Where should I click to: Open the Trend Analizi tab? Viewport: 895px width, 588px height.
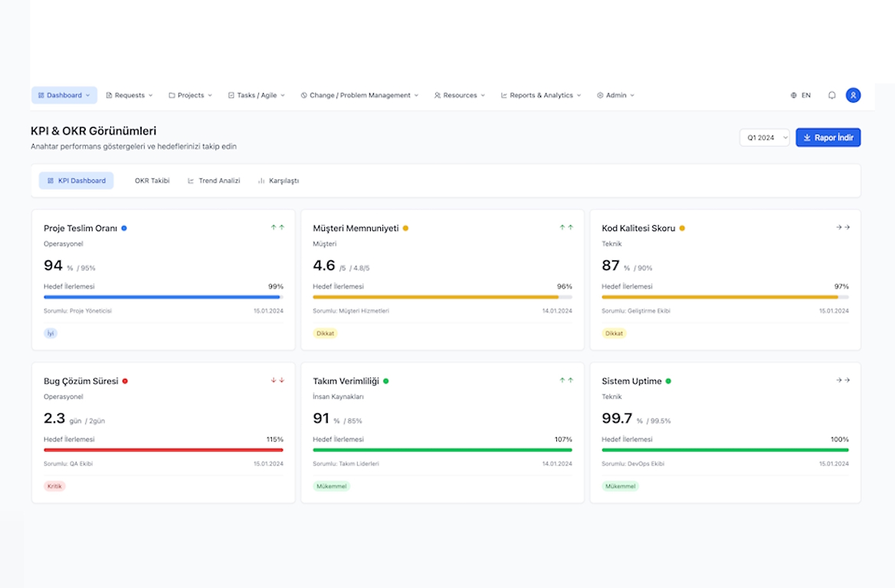[214, 181]
